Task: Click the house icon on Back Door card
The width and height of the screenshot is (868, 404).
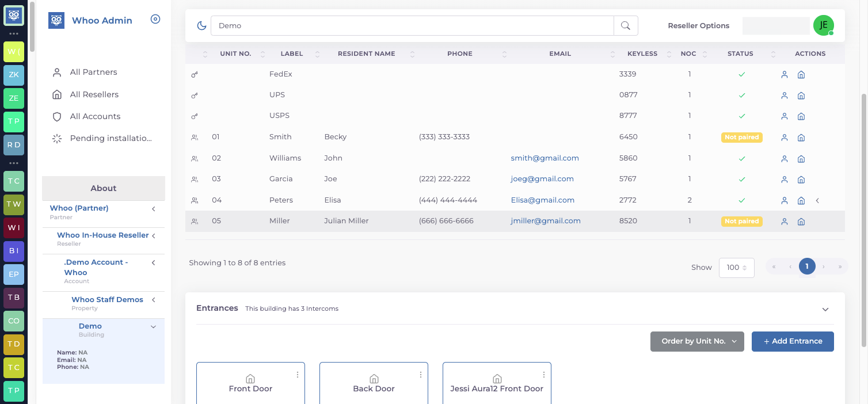Action: (x=374, y=378)
